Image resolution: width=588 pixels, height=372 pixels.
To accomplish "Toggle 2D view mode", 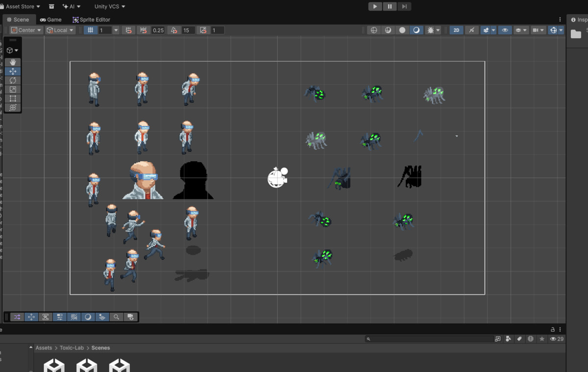I will click(x=457, y=30).
